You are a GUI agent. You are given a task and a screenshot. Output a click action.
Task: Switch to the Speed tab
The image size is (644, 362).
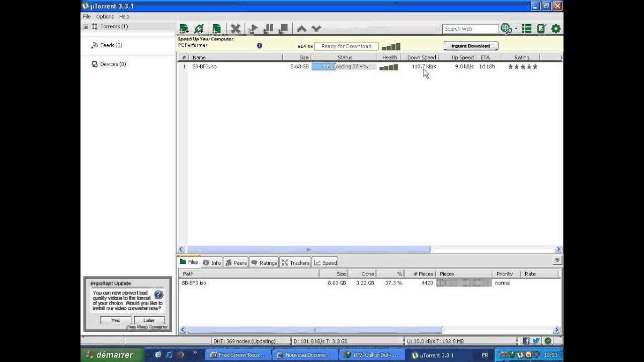pyautogui.click(x=325, y=262)
